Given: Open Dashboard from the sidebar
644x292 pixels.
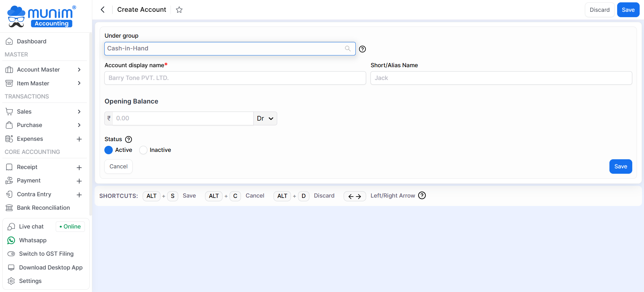Looking at the screenshot, I should pyautogui.click(x=32, y=41).
